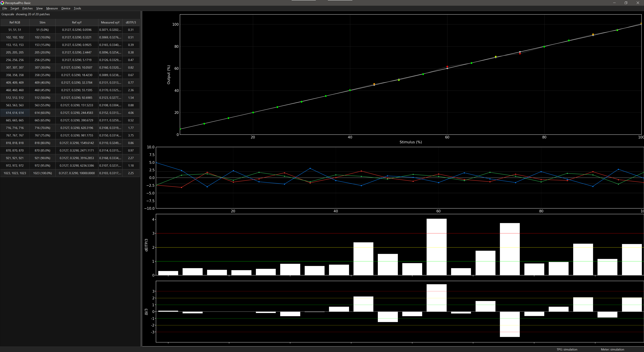Viewport: 644px width, 352px height.
Task: Select the 153, 153, 153 patch row
Action: tap(70, 45)
